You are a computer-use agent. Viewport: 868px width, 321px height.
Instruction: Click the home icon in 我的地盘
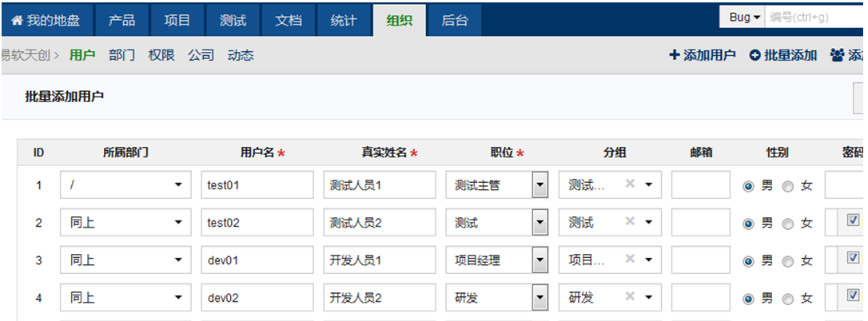click(x=17, y=21)
